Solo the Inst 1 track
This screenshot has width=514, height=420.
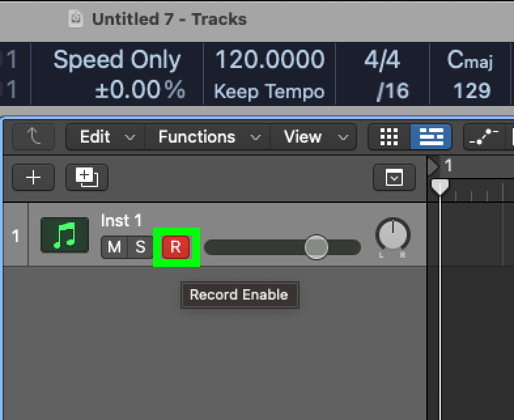pyautogui.click(x=141, y=247)
